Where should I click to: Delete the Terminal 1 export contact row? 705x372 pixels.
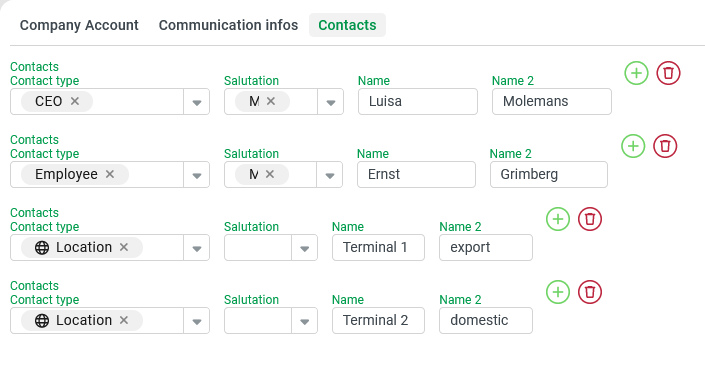[x=589, y=219]
